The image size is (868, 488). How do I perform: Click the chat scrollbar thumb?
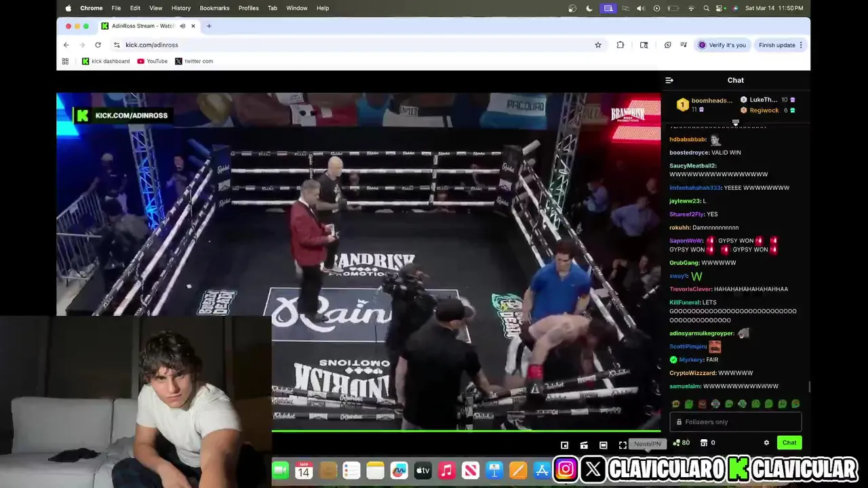pos(808,387)
